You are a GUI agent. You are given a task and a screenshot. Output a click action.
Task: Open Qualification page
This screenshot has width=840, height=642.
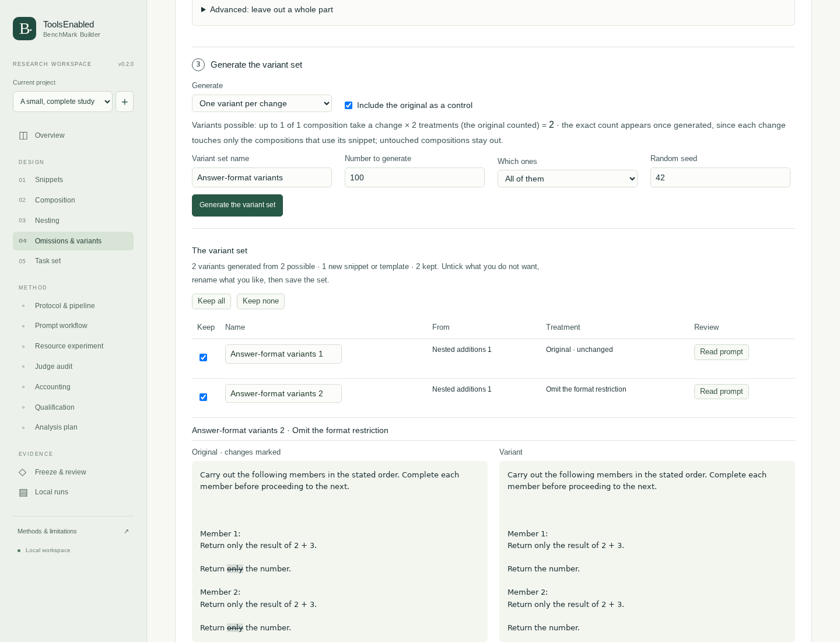click(x=73, y=407)
